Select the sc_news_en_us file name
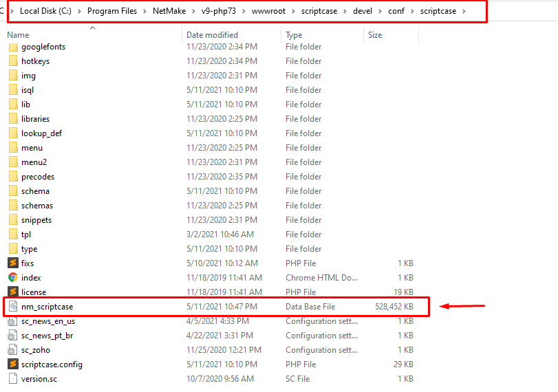558x392 pixels. 48,321
